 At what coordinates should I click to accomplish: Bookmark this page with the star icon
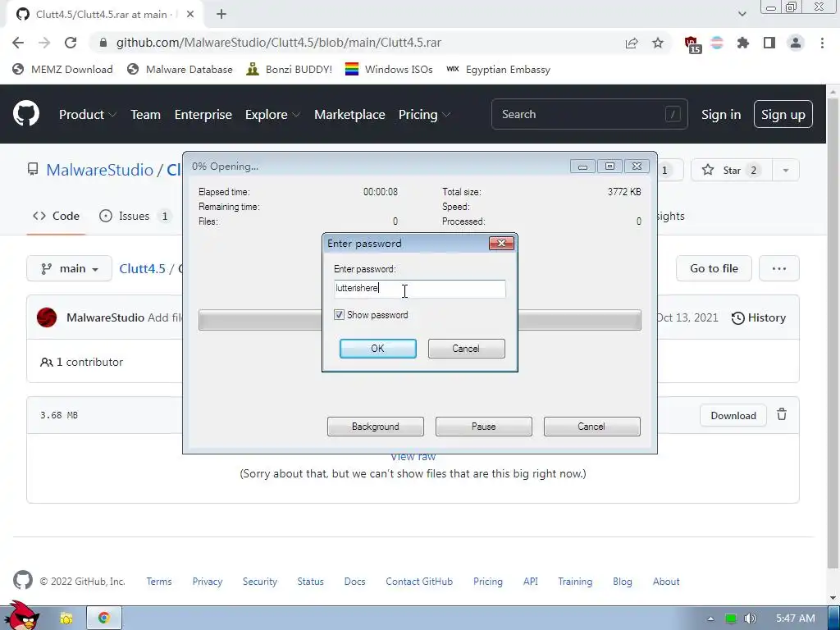click(658, 43)
